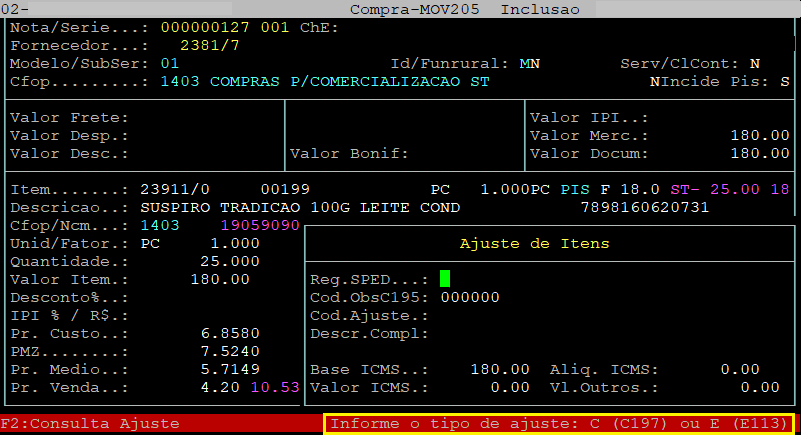The image size is (801, 435).
Task: Click the 'Informe o tipo de ajuste' status message
Action: point(559,423)
